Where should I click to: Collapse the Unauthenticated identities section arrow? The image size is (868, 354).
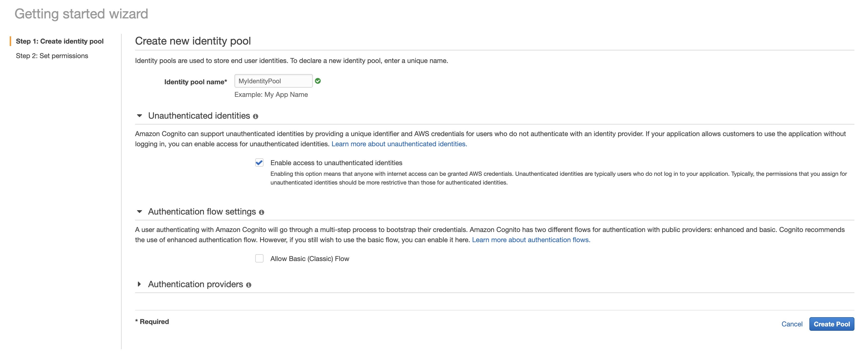click(x=139, y=116)
